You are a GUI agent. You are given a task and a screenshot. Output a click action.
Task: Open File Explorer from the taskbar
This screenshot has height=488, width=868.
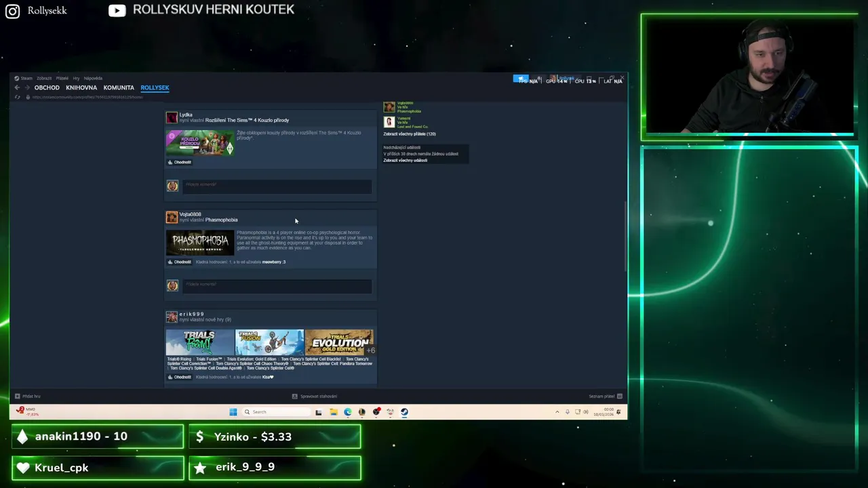tap(333, 412)
